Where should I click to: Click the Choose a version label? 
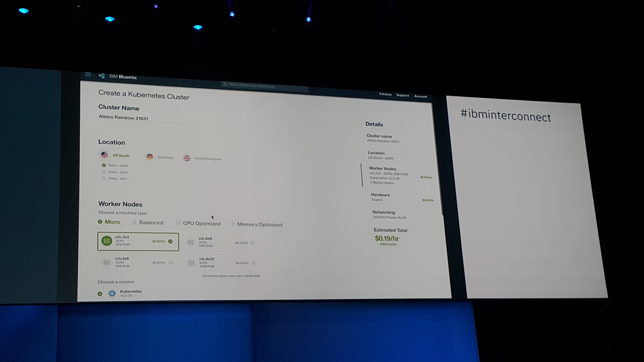click(x=116, y=282)
